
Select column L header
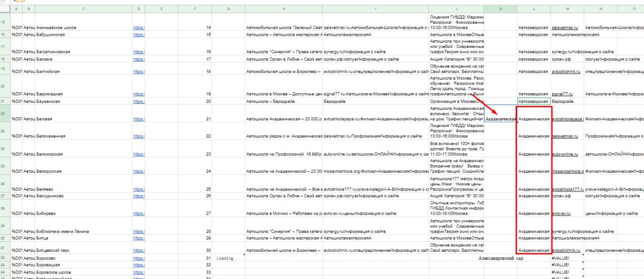(x=534, y=9)
